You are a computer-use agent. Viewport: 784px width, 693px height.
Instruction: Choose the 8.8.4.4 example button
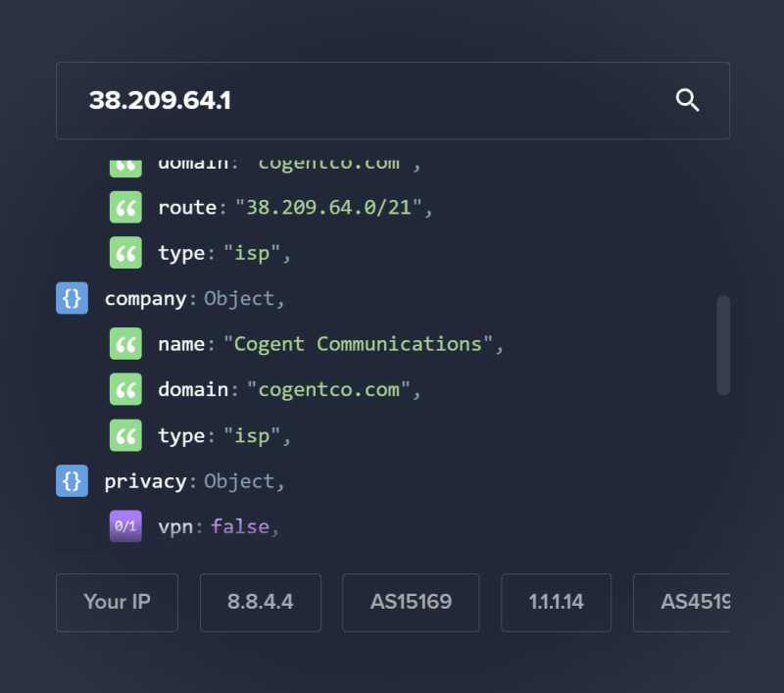point(260,602)
